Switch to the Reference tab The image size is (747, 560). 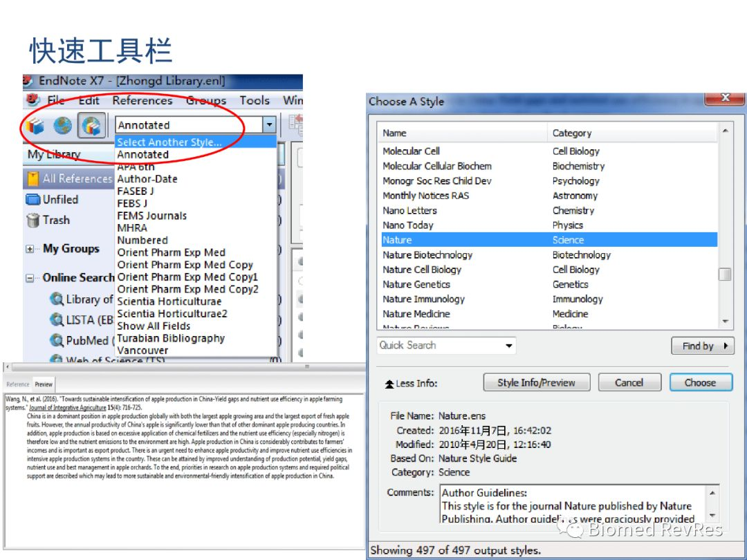click(17, 384)
